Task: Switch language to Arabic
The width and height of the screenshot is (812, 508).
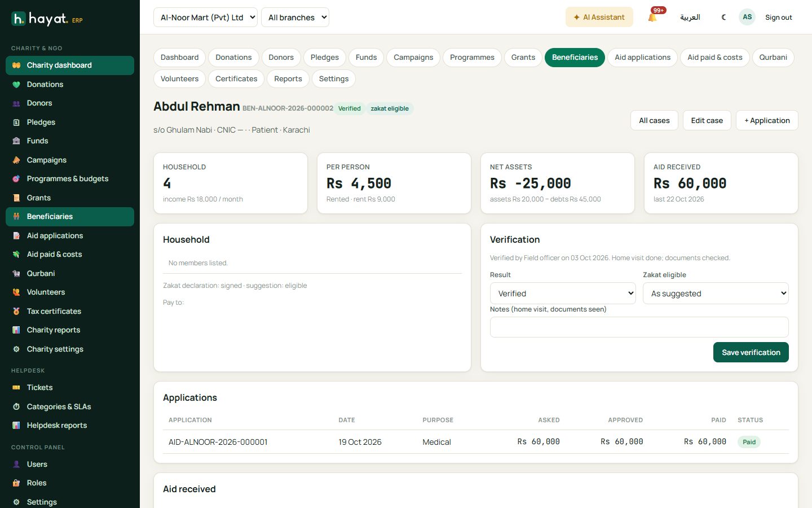Action: point(690,17)
